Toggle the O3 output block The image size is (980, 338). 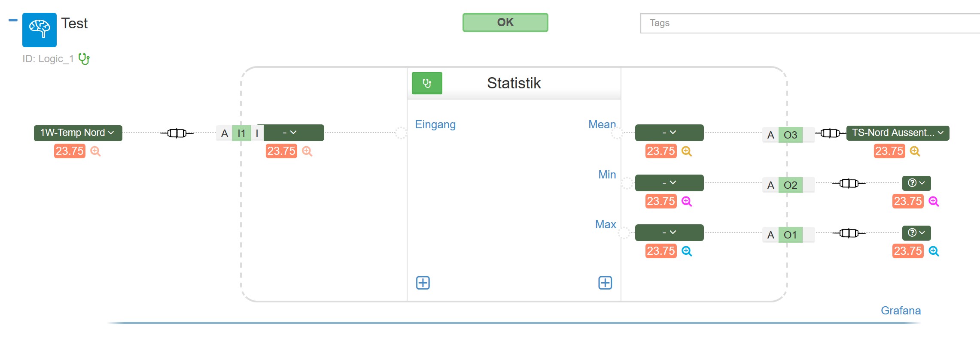pyautogui.click(x=790, y=135)
